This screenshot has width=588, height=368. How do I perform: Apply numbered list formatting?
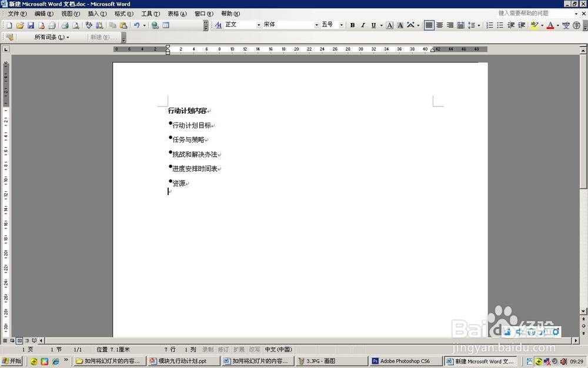(489, 25)
